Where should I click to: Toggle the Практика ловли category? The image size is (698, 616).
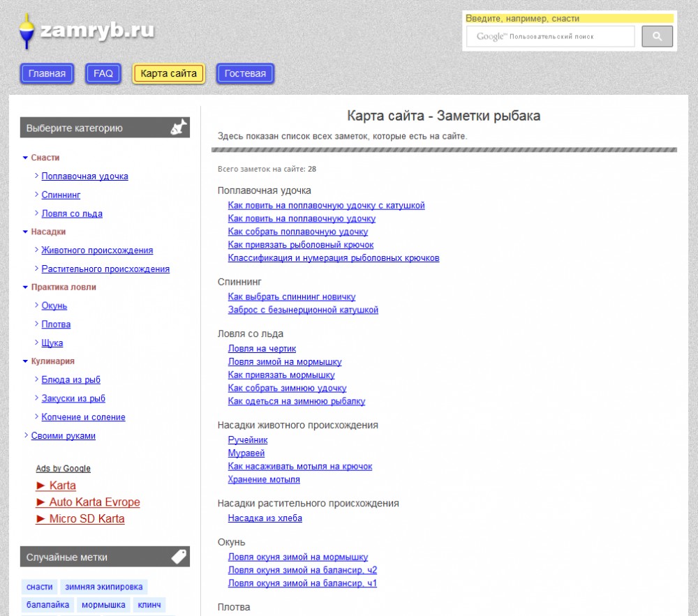coord(63,287)
